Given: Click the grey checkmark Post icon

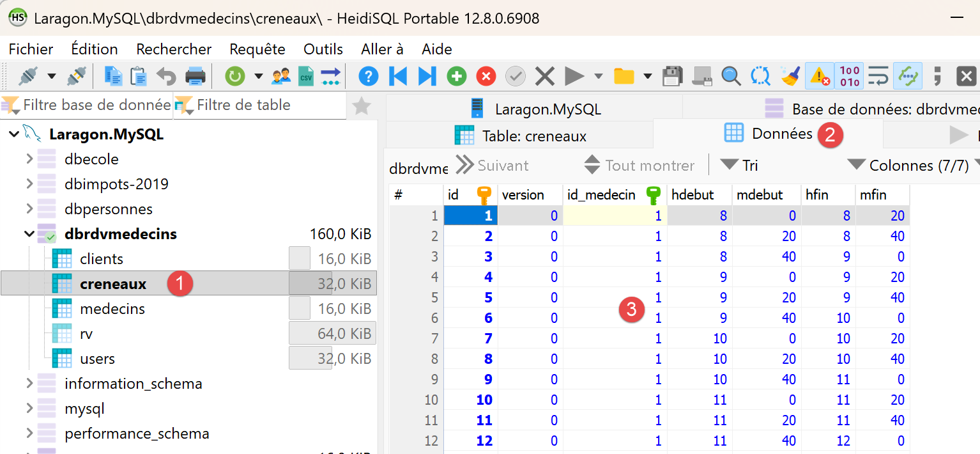Looking at the screenshot, I should point(516,77).
